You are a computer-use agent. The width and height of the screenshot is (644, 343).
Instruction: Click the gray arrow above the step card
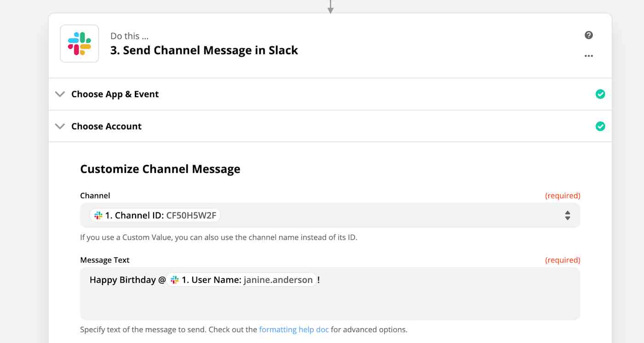(x=330, y=6)
